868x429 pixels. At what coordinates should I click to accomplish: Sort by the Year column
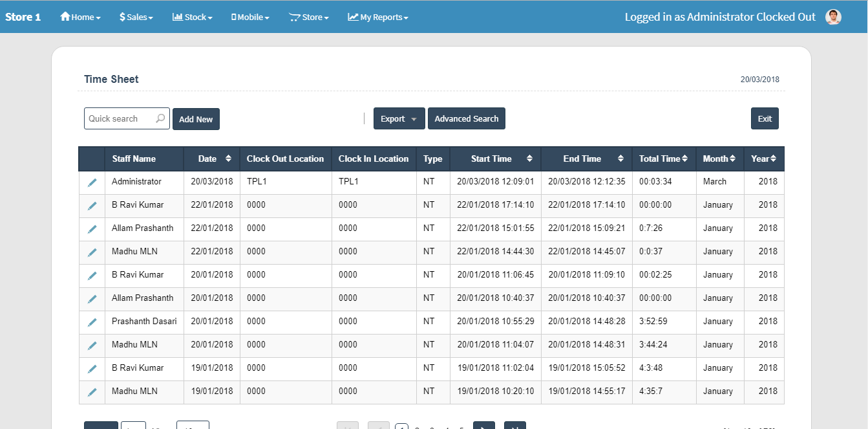pos(773,159)
